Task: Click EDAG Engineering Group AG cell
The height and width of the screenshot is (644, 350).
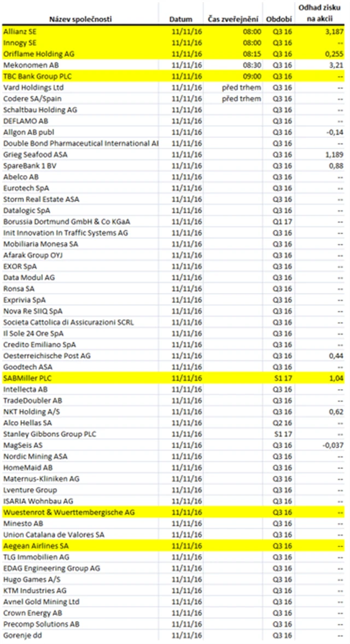Action: (52, 568)
